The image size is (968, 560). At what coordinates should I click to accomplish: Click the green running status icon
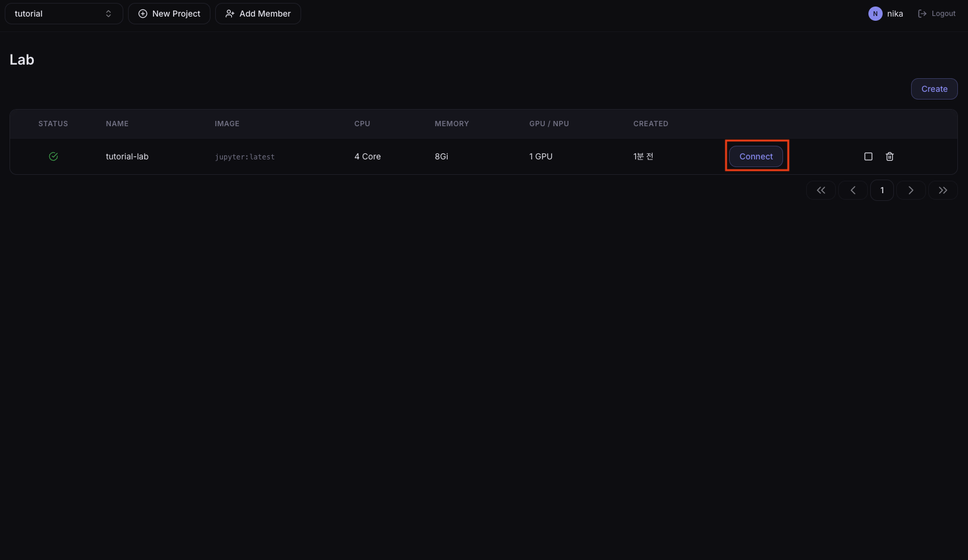53,156
